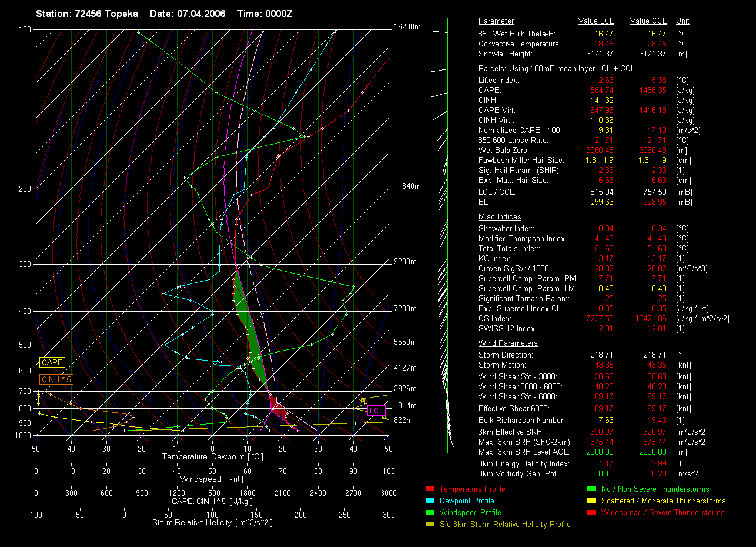Click the Value LCL column header
Viewport: 756px width, 547px height.
click(x=596, y=21)
